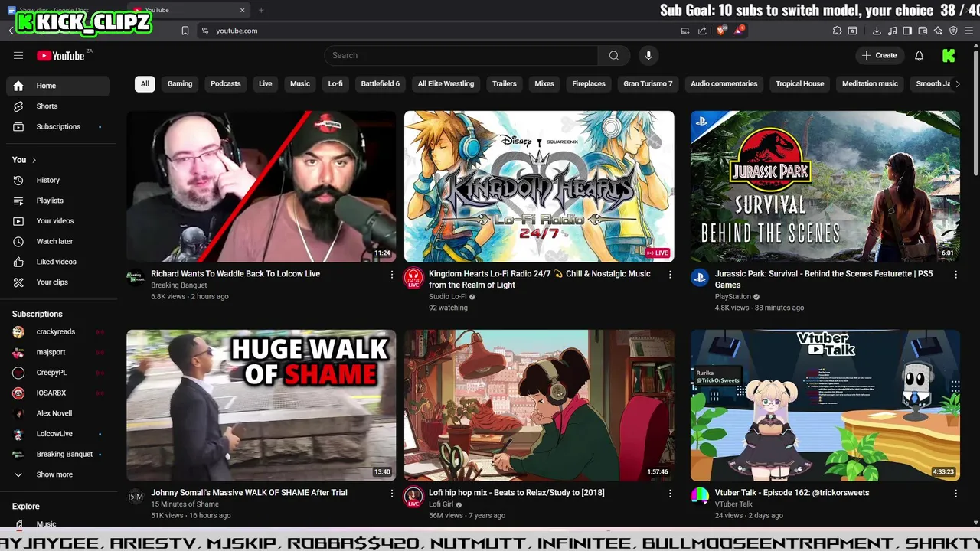The image size is (980, 551).
Task: Switch to the YouTube browser tab
Action: (x=189, y=10)
